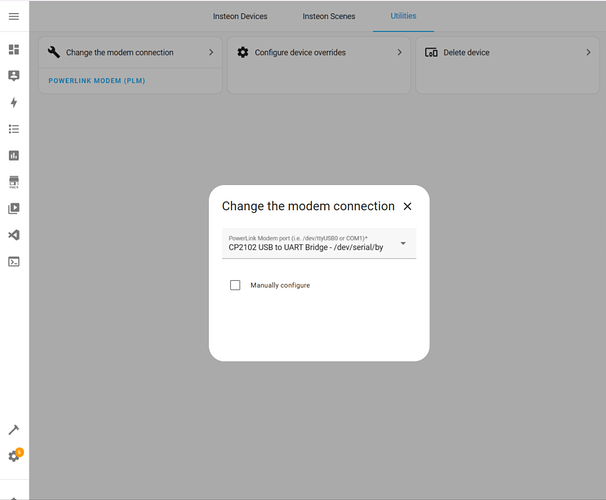
Task: Open the hamburger sidebar menu
Action: point(14,16)
